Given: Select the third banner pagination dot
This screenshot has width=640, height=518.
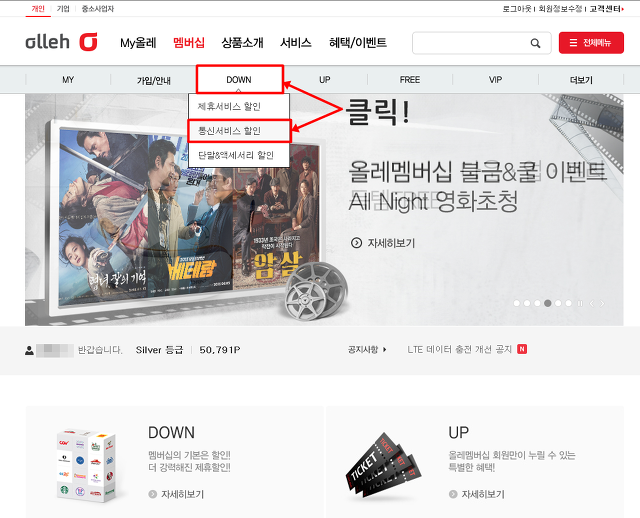Looking at the screenshot, I should click(537, 303).
